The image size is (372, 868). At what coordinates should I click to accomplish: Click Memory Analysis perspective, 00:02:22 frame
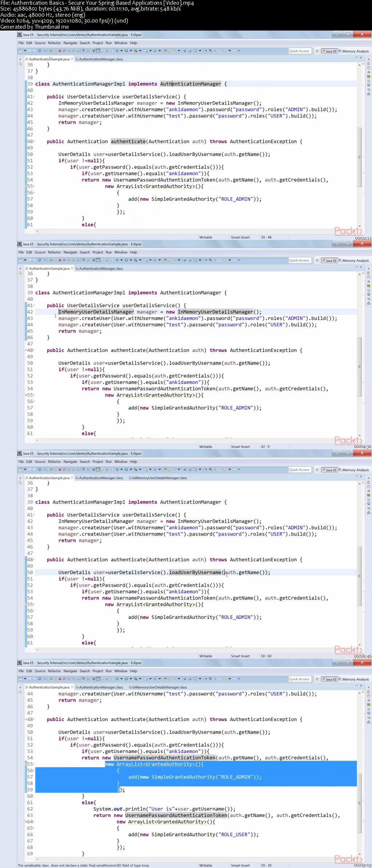pos(353,51)
